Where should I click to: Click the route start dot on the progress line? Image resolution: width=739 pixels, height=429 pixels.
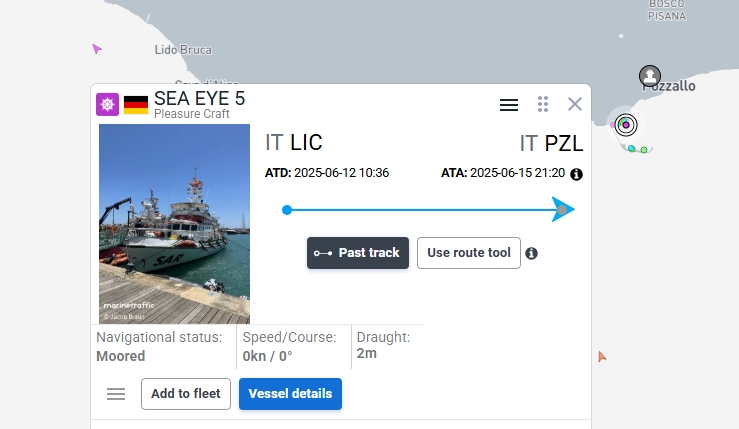tap(287, 210)
